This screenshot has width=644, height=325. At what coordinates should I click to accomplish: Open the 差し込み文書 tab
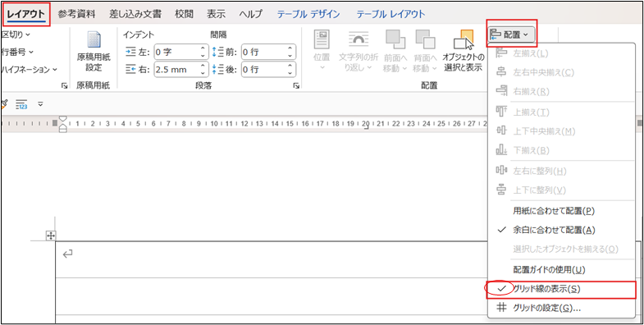[x=135, y=14]
